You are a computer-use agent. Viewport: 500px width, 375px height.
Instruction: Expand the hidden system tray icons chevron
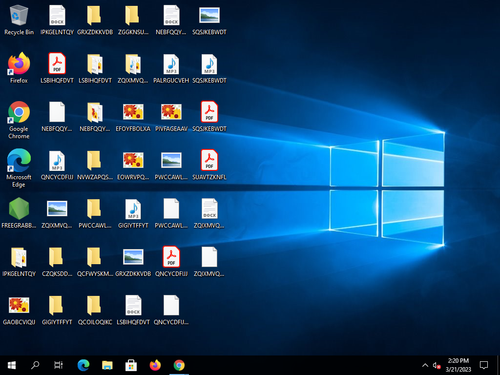[x=425, y=365]
